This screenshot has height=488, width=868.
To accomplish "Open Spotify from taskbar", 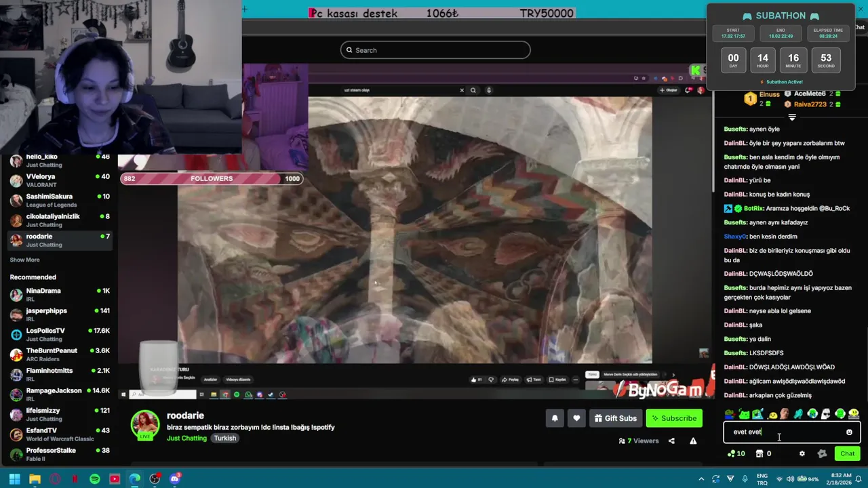I will point(95,479).
